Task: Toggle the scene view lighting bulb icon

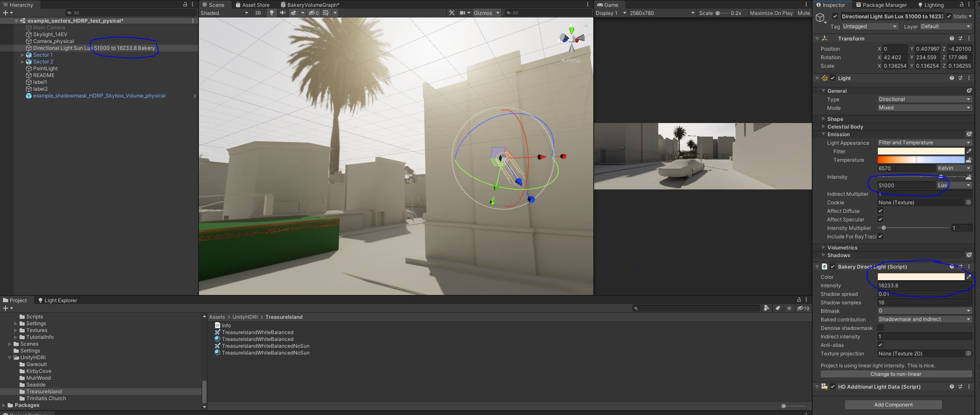Action: pyautogui.click(x=271, y=13)
